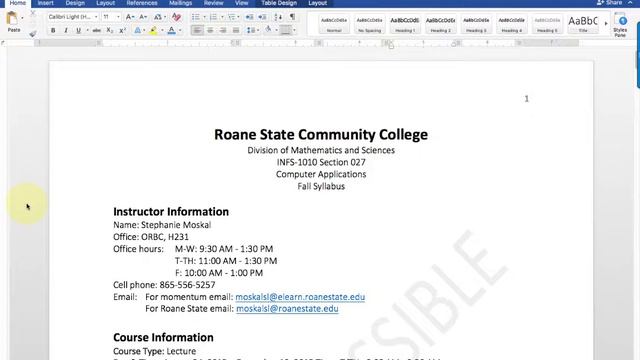Open the font name dropdown
Image resolution: width=640 pixels, height=360 pixels.
point(96,17)
